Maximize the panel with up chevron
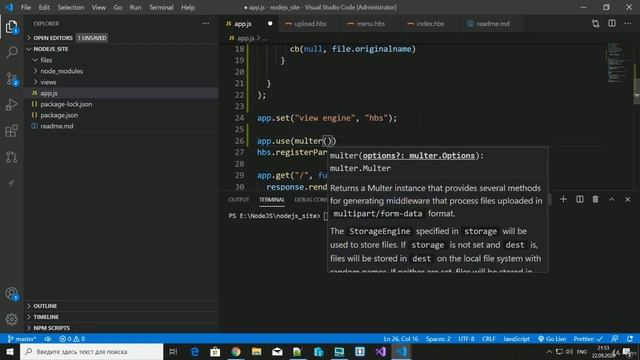This screenshot has width=640, height=360. pos(611,199)
